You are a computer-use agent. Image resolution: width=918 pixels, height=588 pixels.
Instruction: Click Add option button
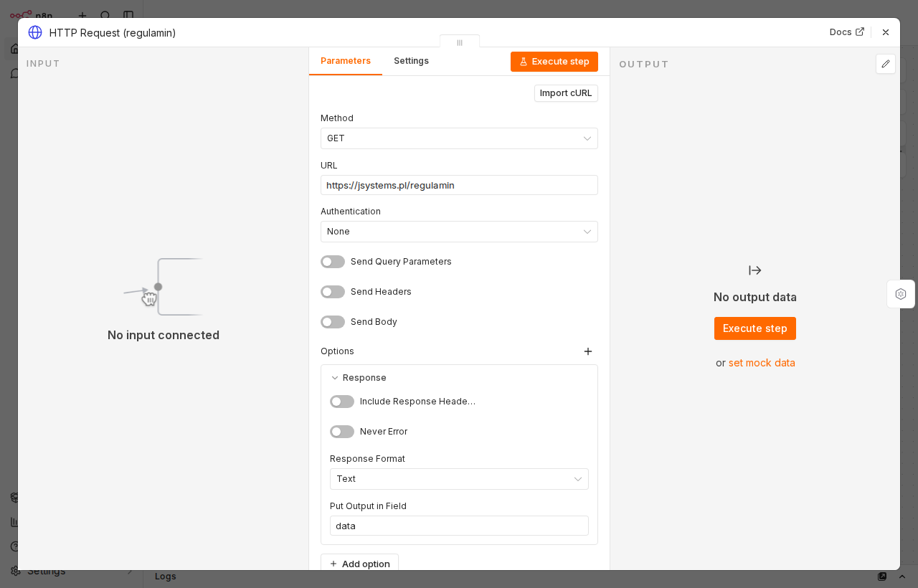pos(359,564)
